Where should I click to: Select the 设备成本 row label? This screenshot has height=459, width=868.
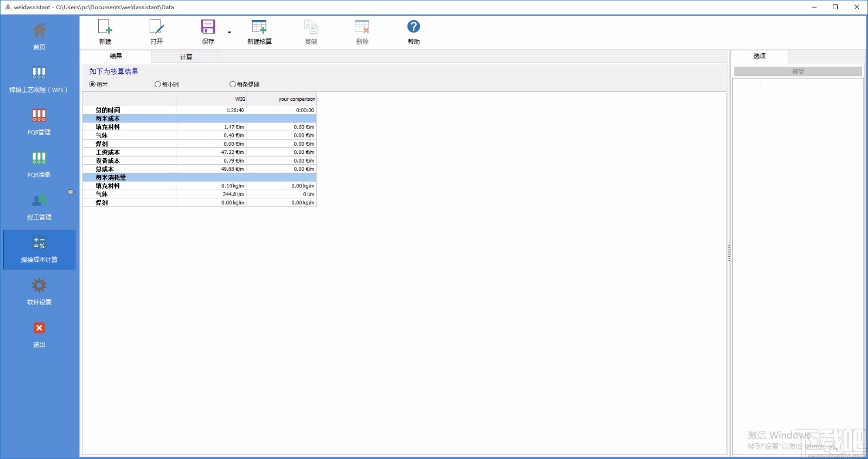point(107,161)
